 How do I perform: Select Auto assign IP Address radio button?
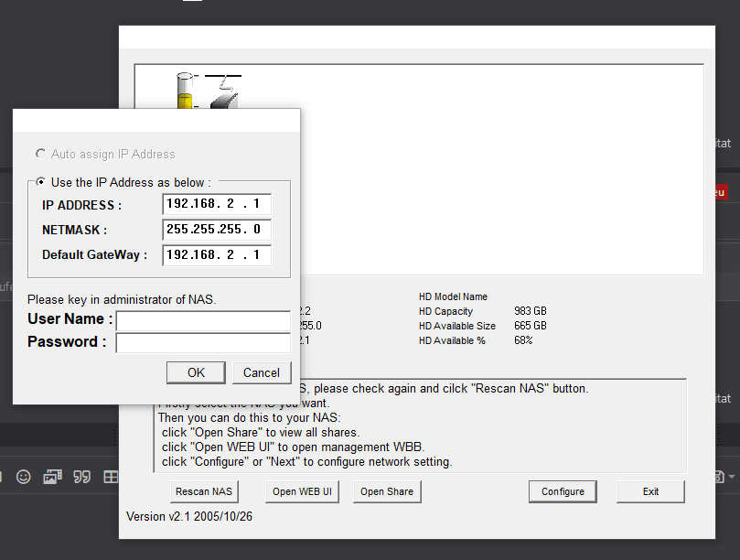(x=40, y=154)
